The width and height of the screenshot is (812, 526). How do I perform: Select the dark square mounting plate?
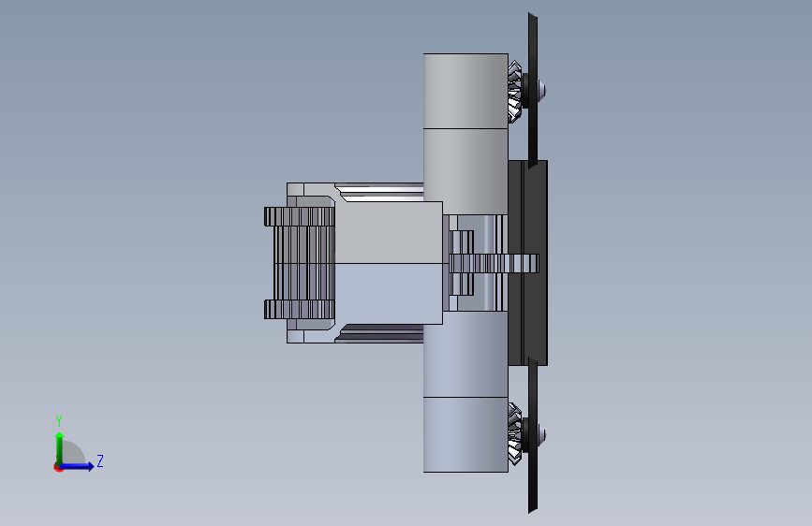coord(527,263)
